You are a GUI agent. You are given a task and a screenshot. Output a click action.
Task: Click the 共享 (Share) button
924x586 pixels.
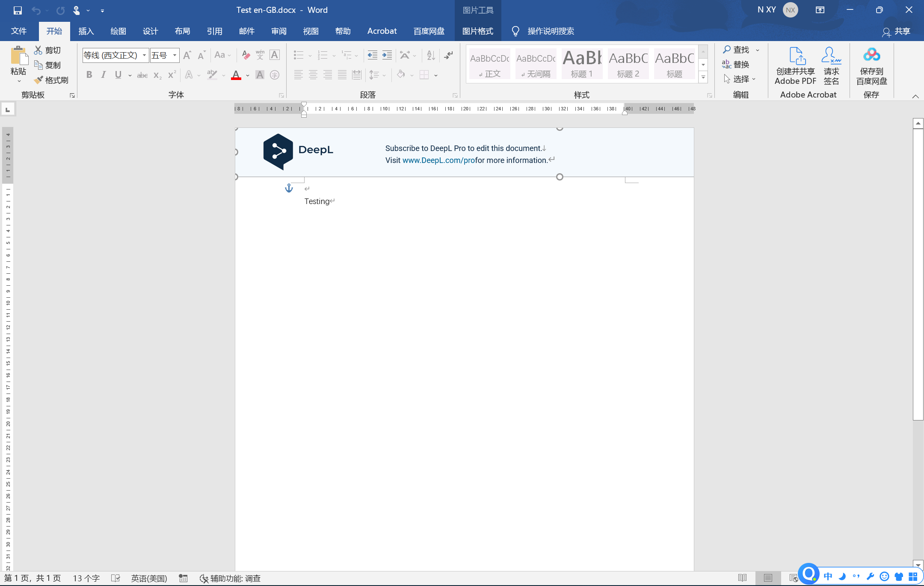tap(897, 31)
